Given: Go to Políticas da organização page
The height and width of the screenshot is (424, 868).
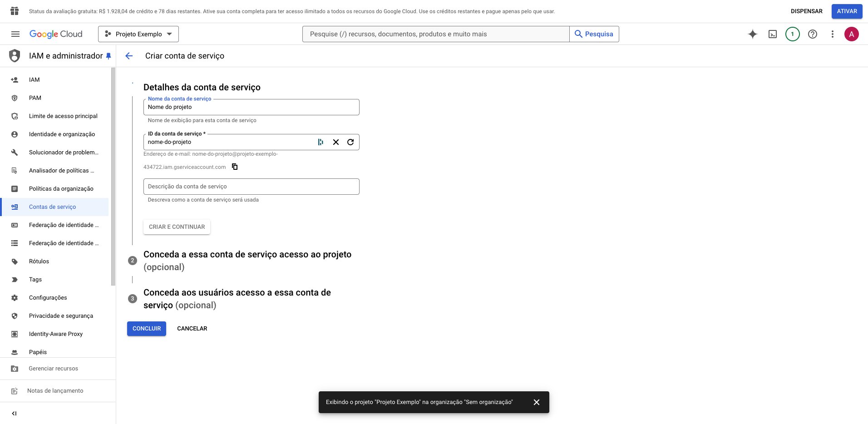Looking at the screenshot, I should 61,189.
